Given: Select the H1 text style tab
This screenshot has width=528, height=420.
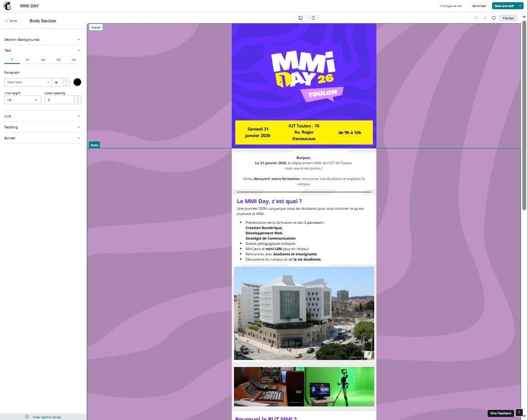Looking at the screenshot, I should [x=27, y=60].
